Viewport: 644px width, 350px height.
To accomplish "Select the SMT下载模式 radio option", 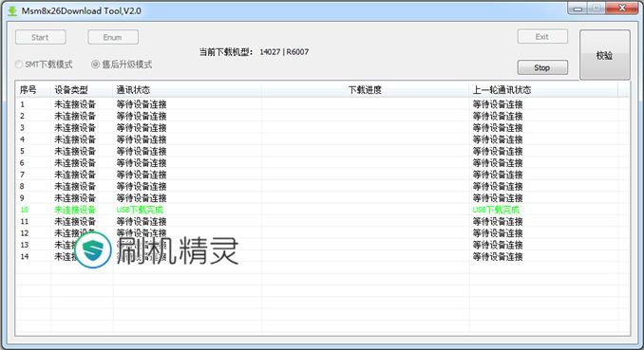I will (x=44, y=64).
